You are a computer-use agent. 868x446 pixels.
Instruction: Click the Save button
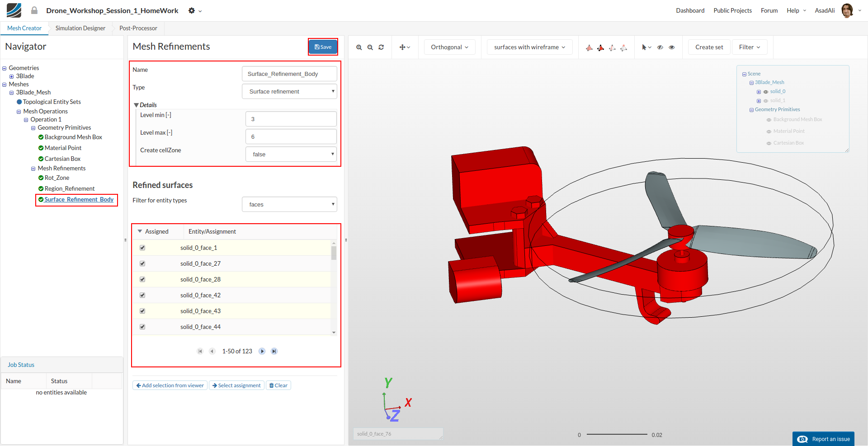tap(323, 47)
